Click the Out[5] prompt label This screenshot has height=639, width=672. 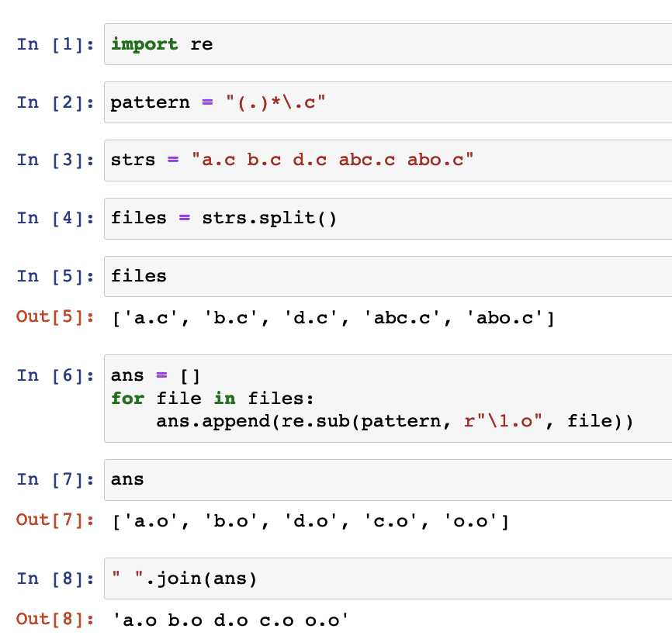(x=54, y=317)
